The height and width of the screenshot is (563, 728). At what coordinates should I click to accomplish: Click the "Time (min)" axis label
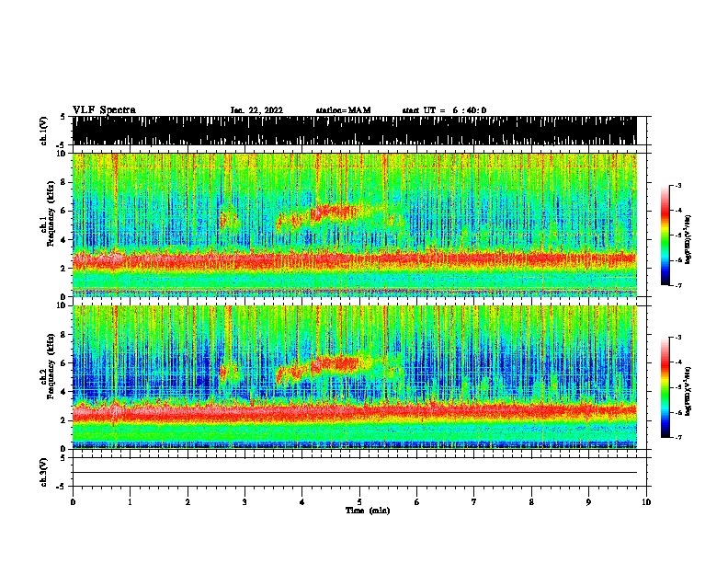pos(368,511)
